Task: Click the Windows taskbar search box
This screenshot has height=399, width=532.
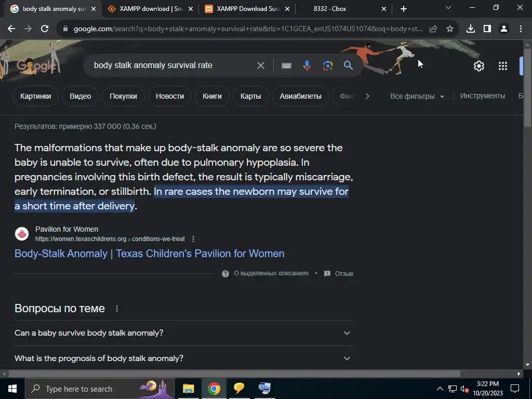Action: tap(99, 389)
